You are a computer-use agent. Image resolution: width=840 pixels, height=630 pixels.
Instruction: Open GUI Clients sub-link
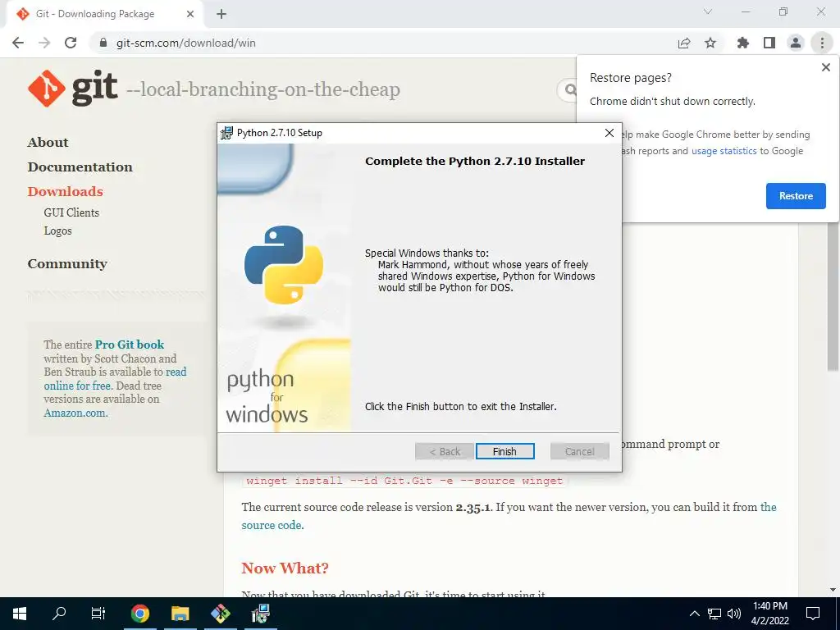coord(71,212)
